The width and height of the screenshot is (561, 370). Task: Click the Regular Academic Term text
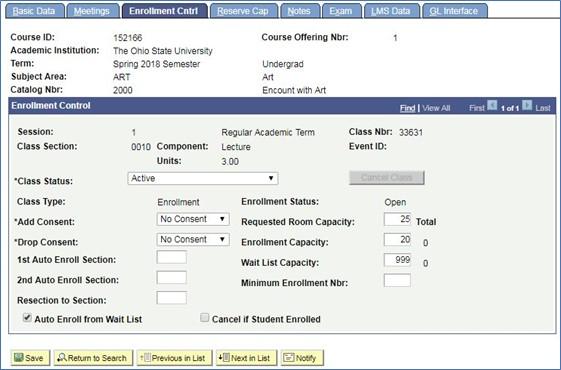(268, 132)
